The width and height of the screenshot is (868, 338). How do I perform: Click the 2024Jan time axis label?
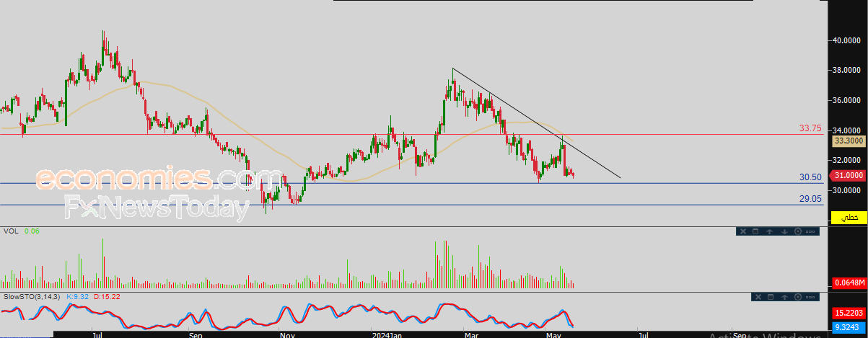pyautogui.click(x=386, y=334)
